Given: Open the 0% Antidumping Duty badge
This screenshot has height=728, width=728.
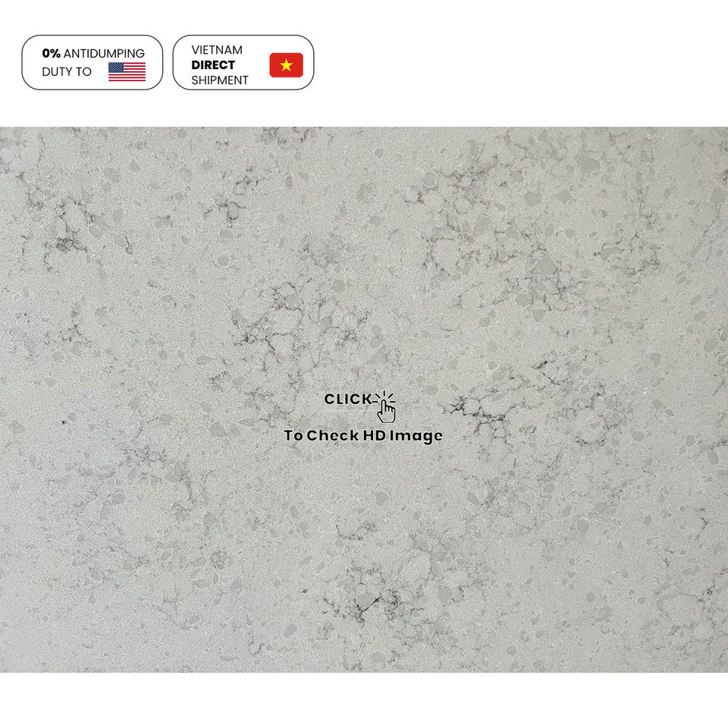Looking at the screenshot, I should (93, 62).
